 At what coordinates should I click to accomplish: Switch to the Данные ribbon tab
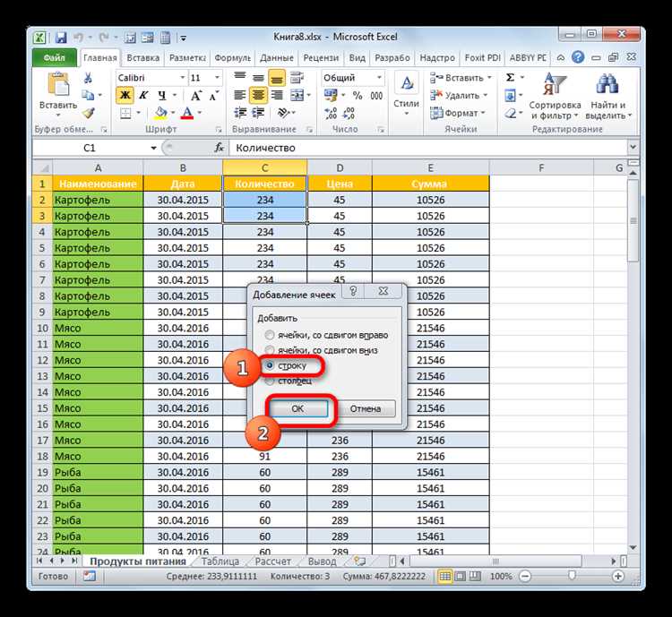277,57
